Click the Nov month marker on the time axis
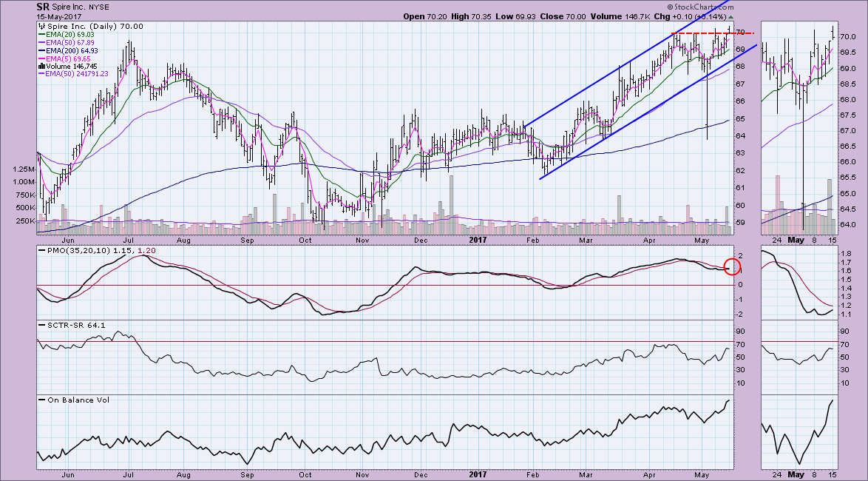The height and width of the screenshot is (481, 868). (362, 240)
